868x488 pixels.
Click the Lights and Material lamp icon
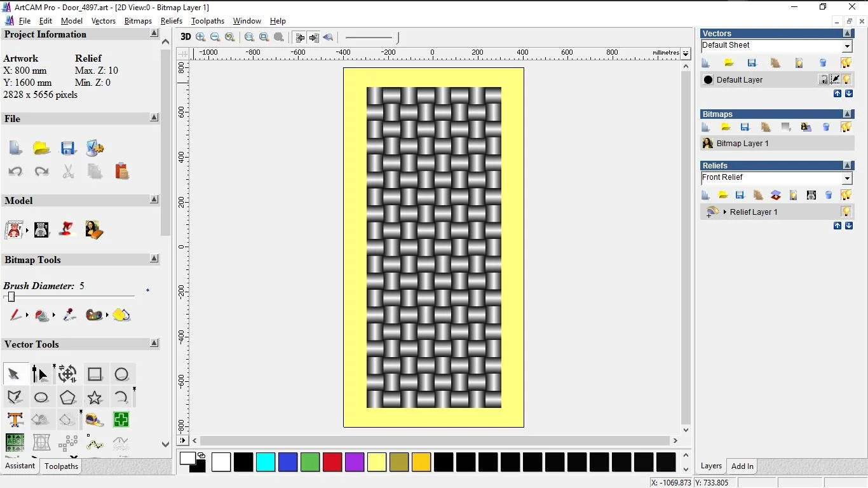67,229
